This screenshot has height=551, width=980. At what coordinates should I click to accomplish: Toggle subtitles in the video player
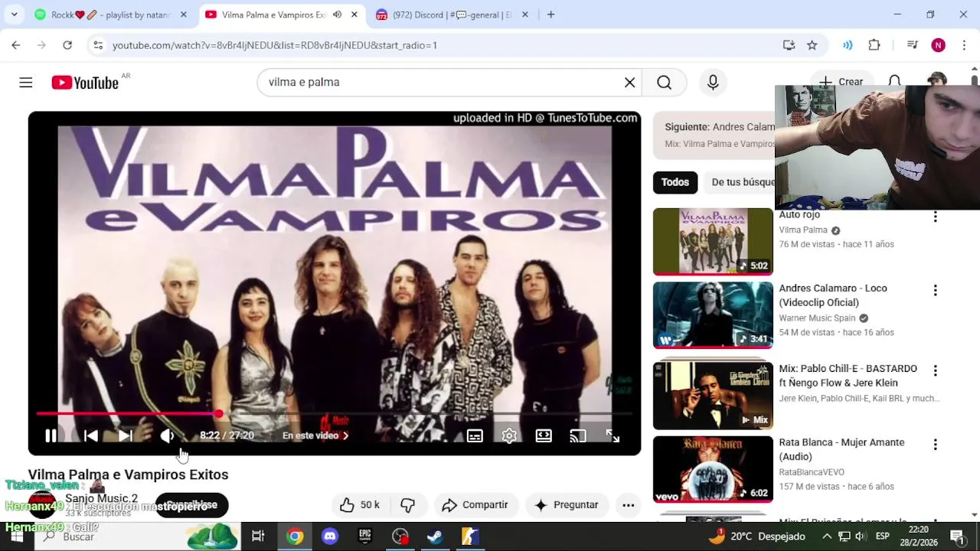475,435
